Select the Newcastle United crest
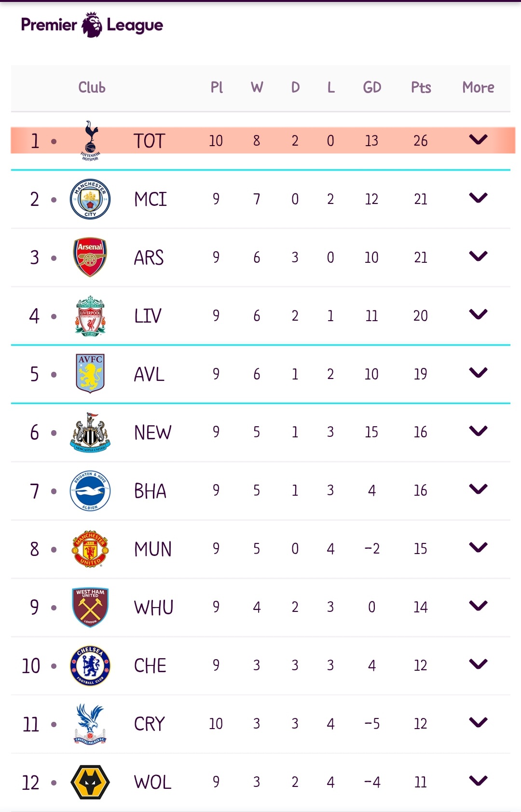This screenshot has width=521, height=812. click(90, 433)
